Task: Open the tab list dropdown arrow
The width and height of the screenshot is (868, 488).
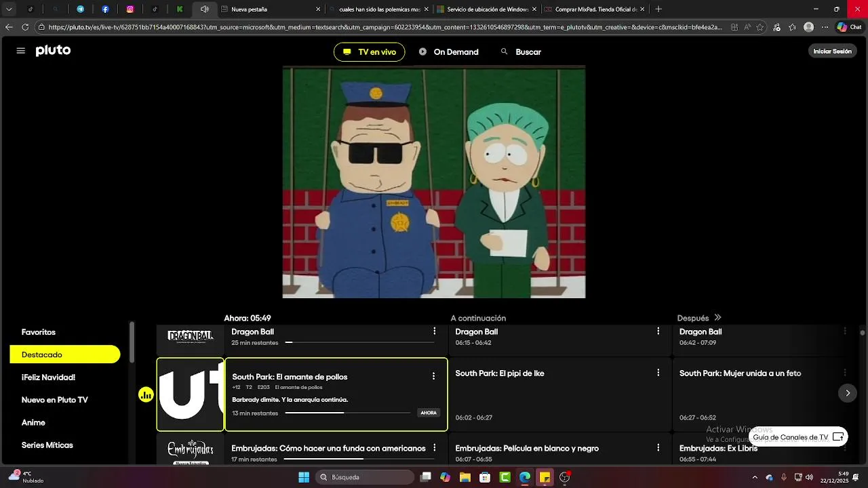Action: [9, 9]
